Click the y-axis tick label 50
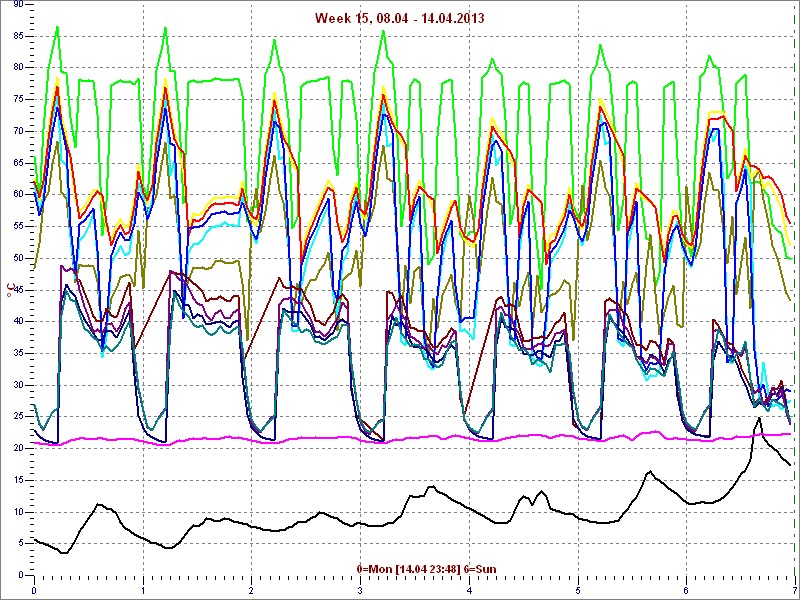Screen dimensions: 800x600 coord(18,258)
